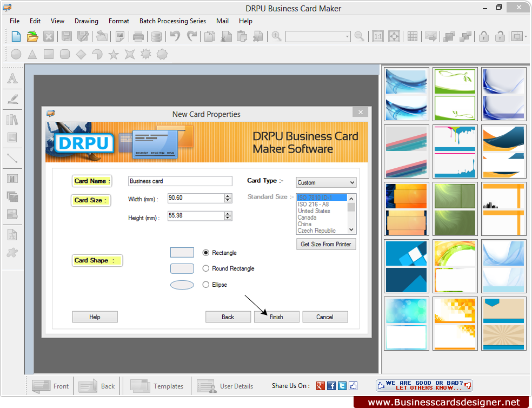
Task: Click the Cancel button
Action: click(x=325, y=317)
